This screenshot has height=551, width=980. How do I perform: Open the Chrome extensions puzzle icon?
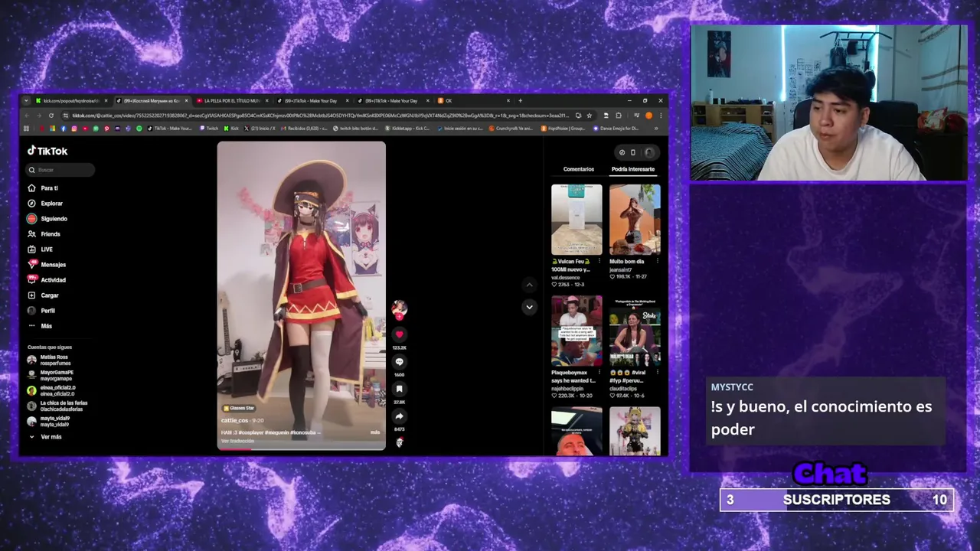[x=618, y=116]
